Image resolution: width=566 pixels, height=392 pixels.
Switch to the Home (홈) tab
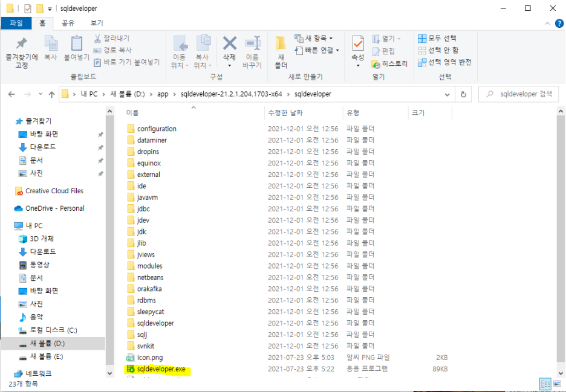click(x=42, y=23)
